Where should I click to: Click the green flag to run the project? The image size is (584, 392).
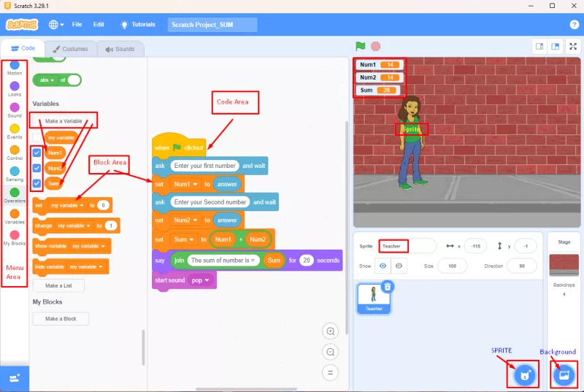point(360,46)
